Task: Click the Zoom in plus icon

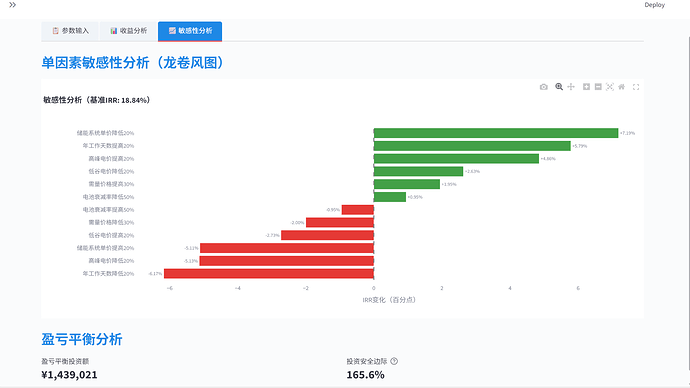Action: click(x=586, y=87)
